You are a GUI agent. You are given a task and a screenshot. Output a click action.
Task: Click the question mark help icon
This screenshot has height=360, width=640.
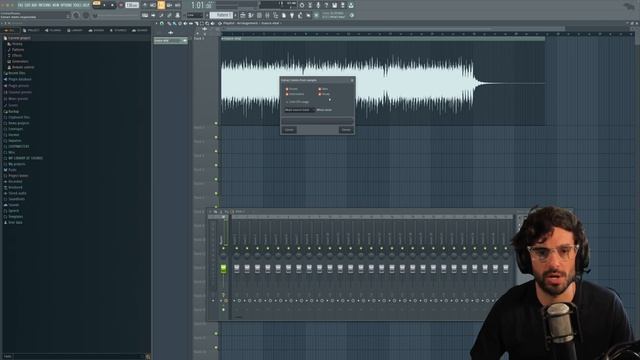pyautogui.click(x=326, y=5)
